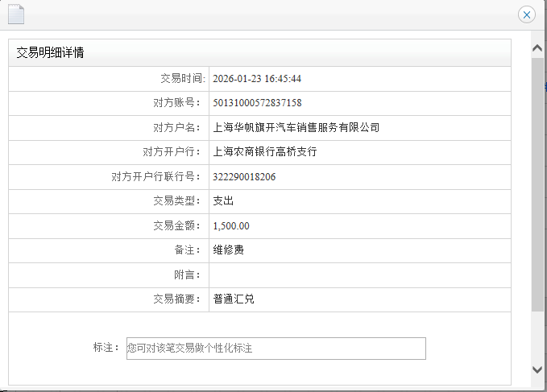Click the amount value 1,500.00

point(231,226)
